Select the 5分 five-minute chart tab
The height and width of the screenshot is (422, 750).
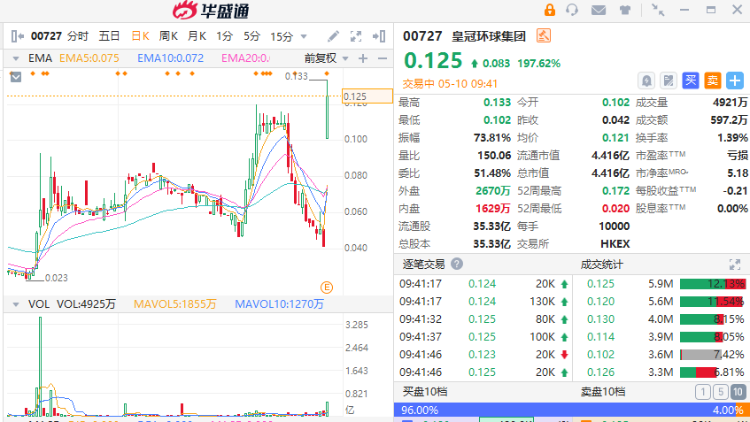(252, 36)
